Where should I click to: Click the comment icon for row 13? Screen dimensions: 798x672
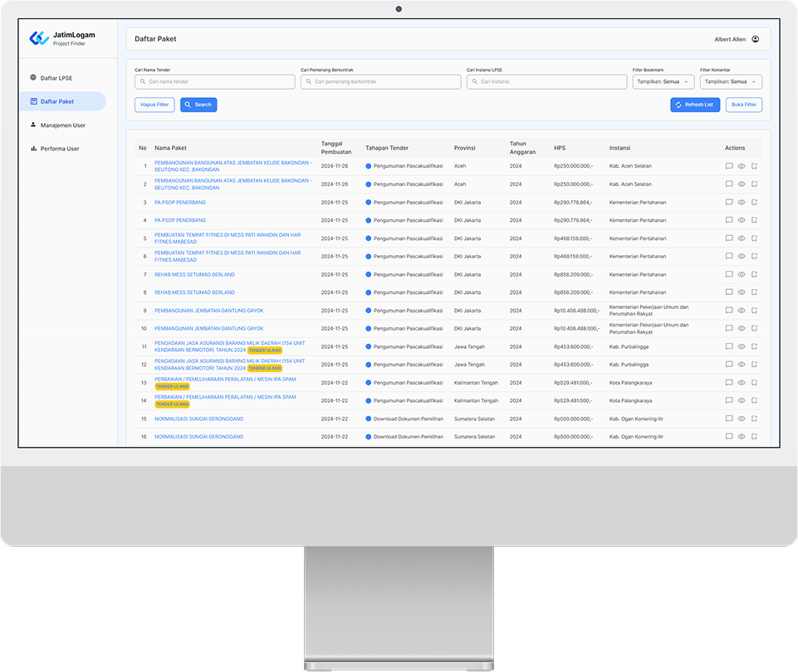tap(729, 383)
